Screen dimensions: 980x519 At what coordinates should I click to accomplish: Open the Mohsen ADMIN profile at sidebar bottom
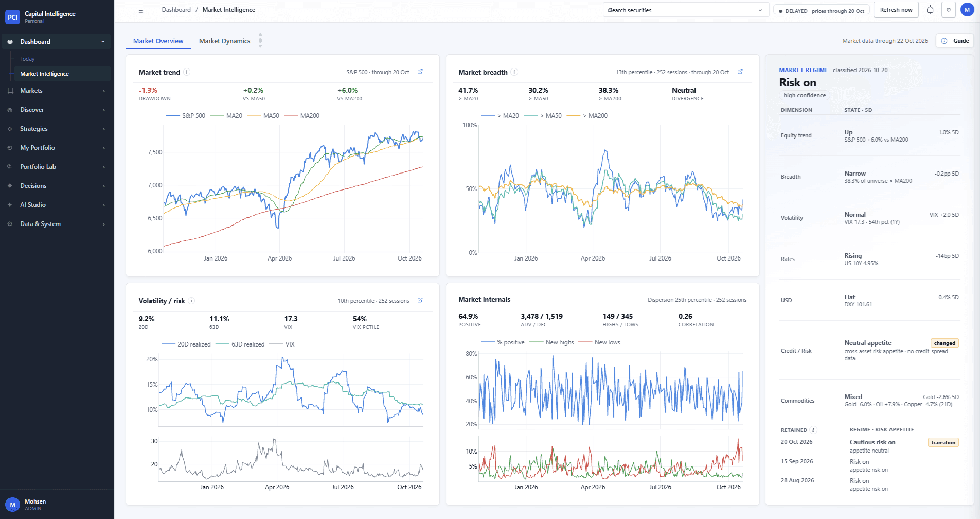coord(27,505)
